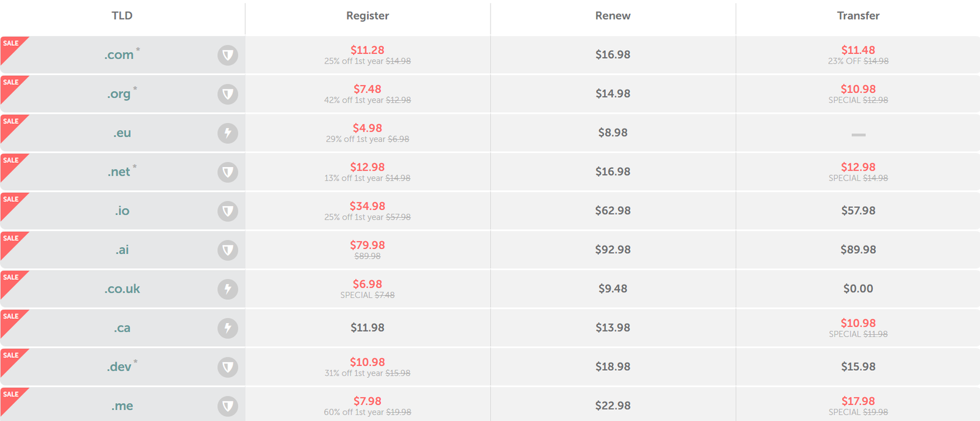Click the shield icon in the .com row
980x421 pixels.
[x=228, y=55]
